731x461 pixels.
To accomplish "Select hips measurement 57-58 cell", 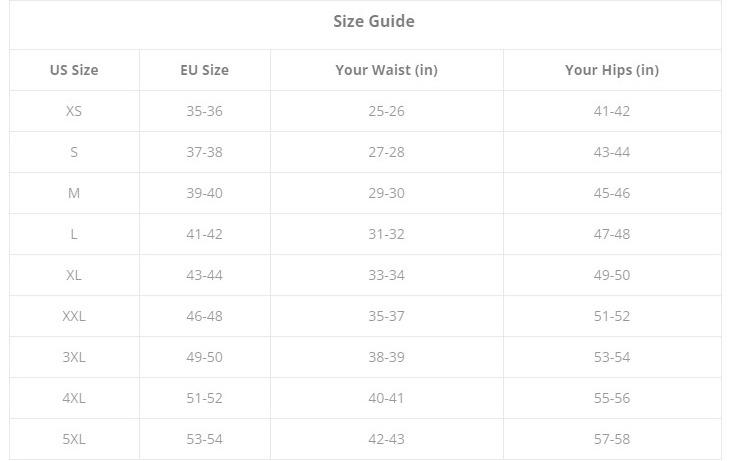I will [x=611, y=439].
